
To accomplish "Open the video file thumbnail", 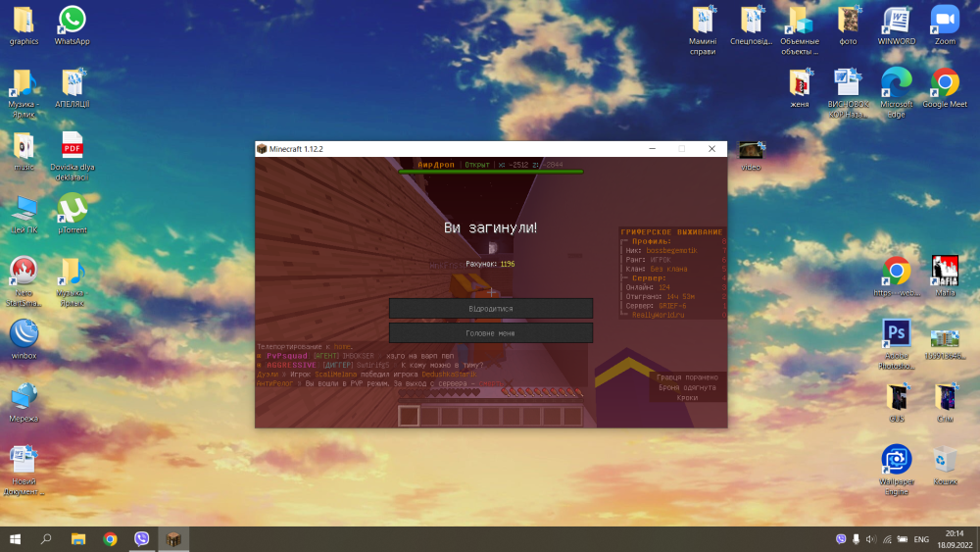I will (751, 156).
